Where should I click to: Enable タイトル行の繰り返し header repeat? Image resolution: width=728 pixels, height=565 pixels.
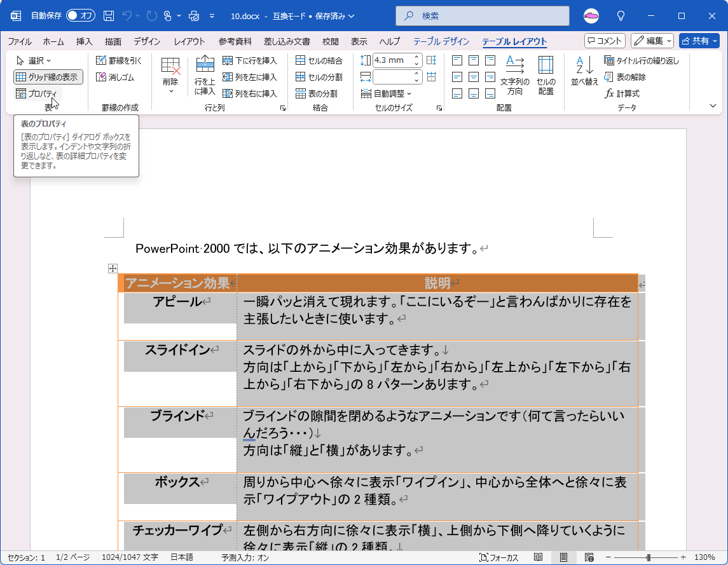640,60
